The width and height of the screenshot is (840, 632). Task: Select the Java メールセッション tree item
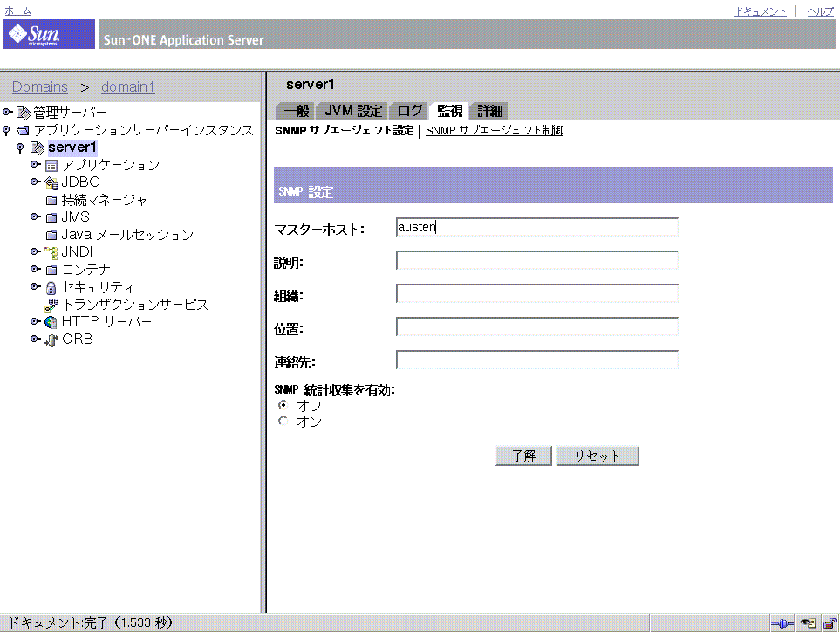point(127,235)
